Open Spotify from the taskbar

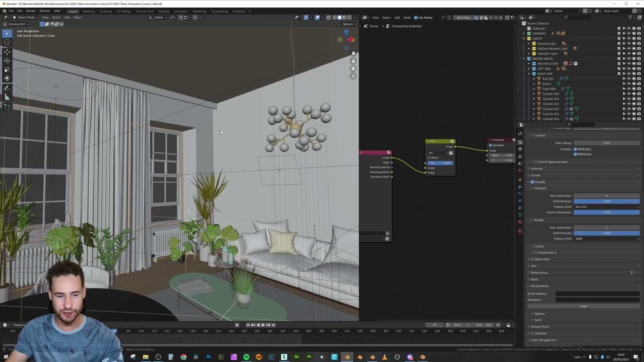coord(246,357)
